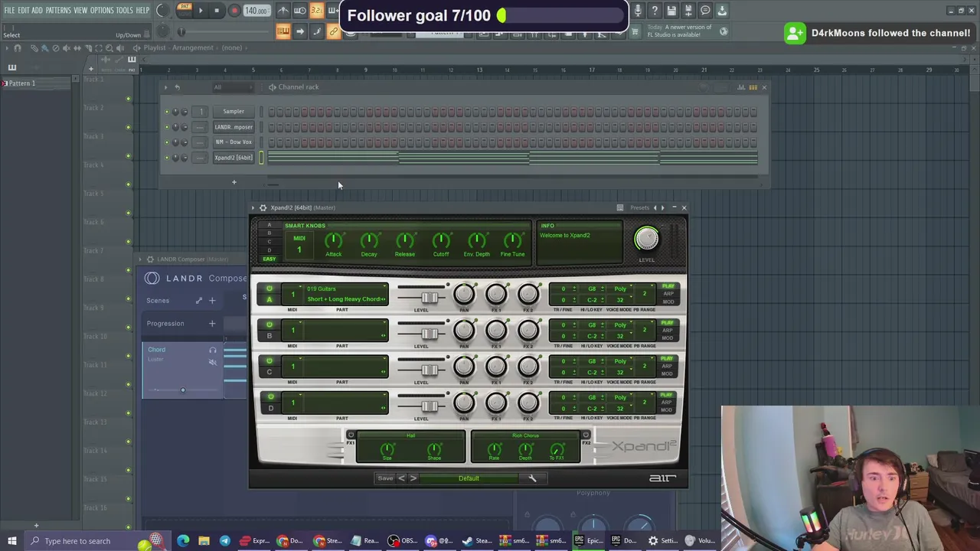Screen dimensions: 980x551
Task: Click the part A LEVEL fader handle
Action: (430, 298)
